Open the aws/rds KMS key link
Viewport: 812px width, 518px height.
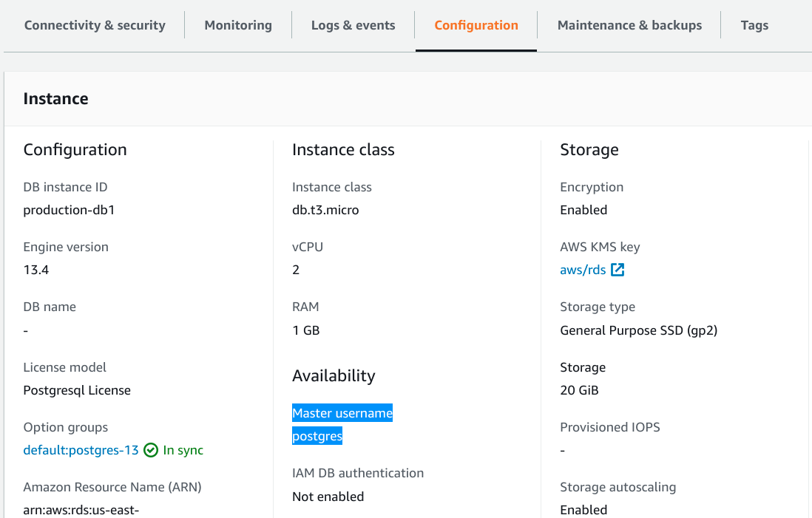tap(583, 270)
